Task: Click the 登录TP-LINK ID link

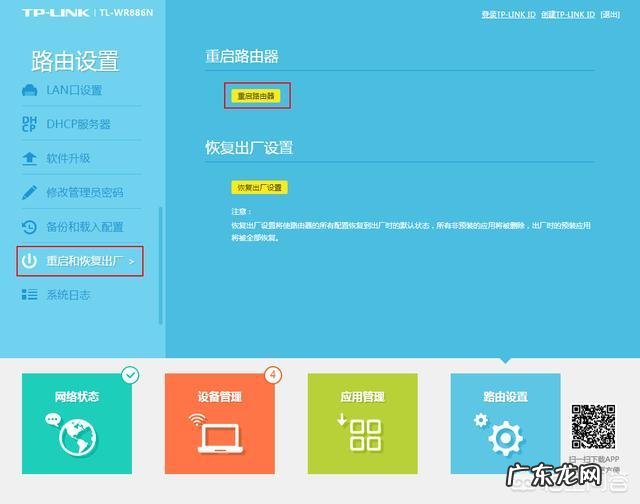Action: pyautogui.click(x=508, y=14)
